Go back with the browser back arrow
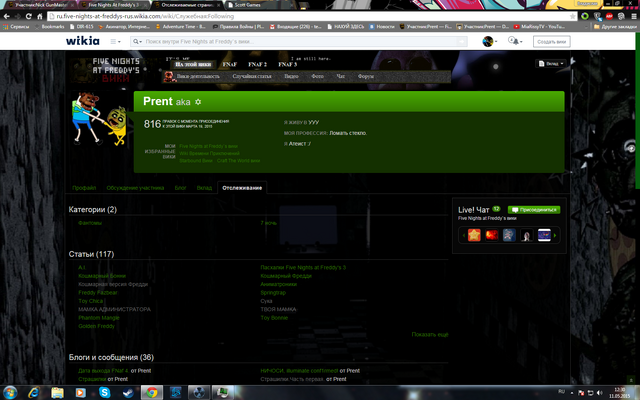Screen dimensions: 640x400 [7, 16]
